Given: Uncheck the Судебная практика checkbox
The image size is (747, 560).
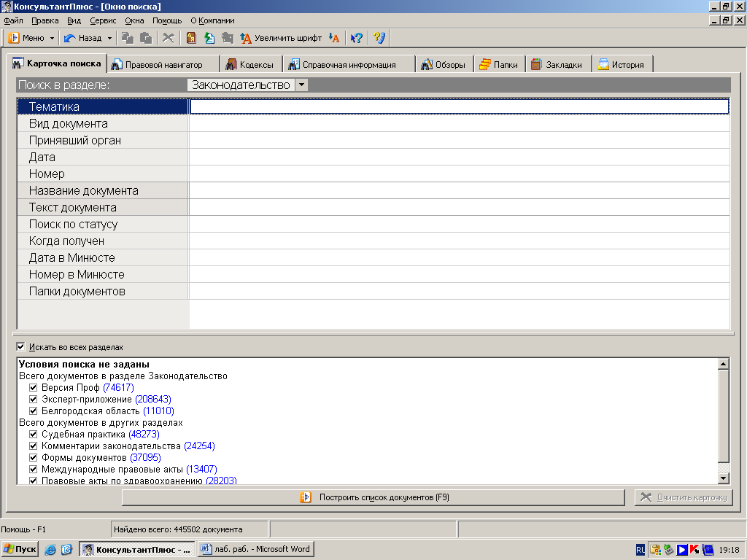Looking at the screenshot, I should point(33,435).
